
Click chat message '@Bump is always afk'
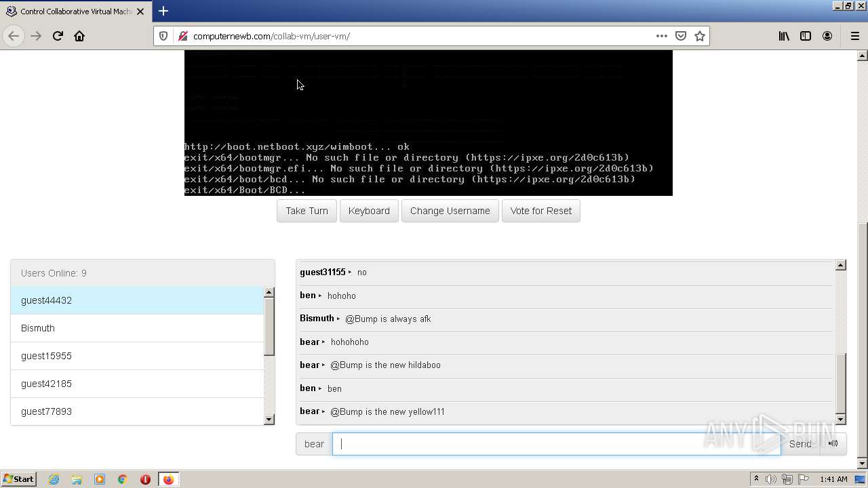pos(388,319)
